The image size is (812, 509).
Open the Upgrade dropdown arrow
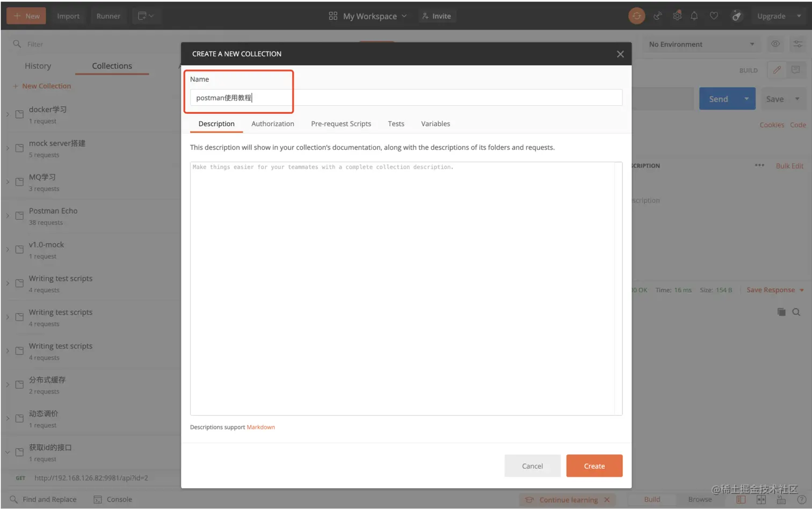(799, 16)
